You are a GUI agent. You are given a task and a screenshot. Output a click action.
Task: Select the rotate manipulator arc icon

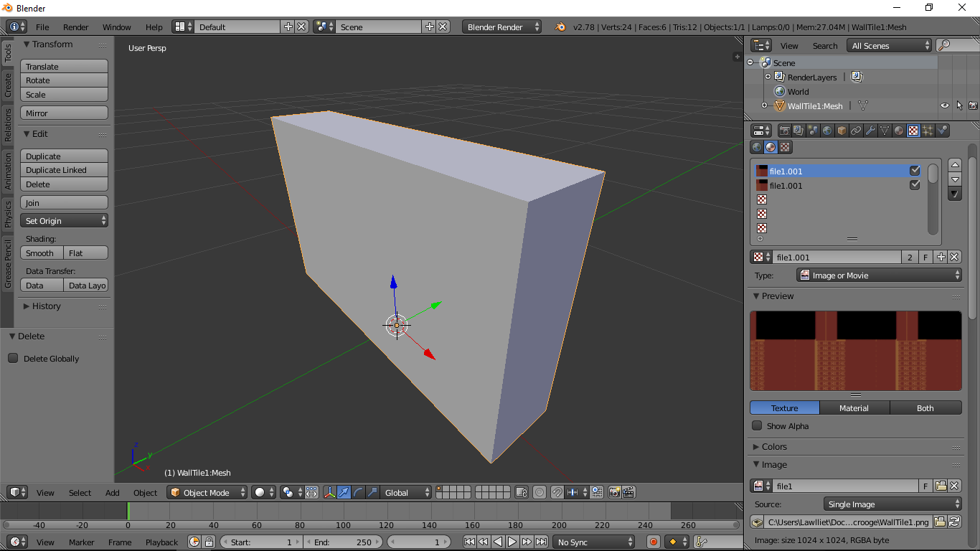pyautogui.click(x=358, y=492)
